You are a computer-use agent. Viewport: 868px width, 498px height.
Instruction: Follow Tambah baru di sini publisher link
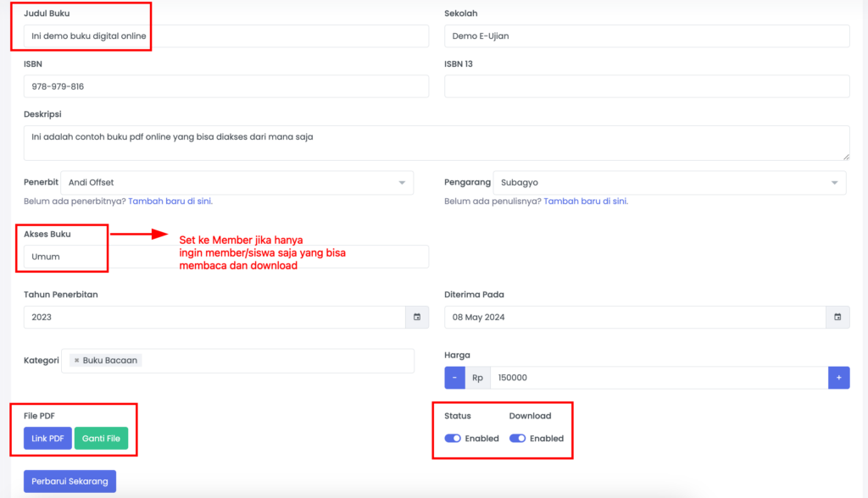[170, 202]
